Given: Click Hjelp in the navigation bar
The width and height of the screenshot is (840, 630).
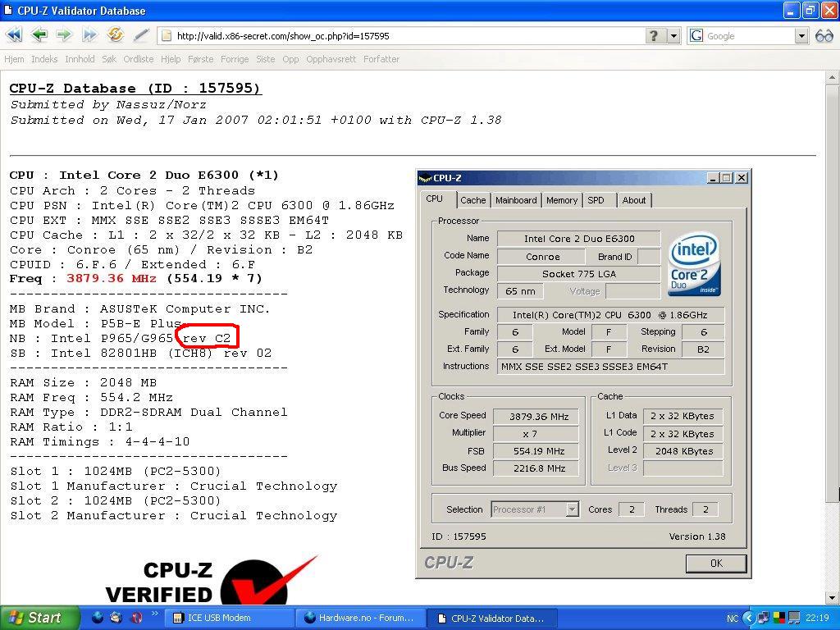Looking at the screenshot, I should [x=171, y=59].
